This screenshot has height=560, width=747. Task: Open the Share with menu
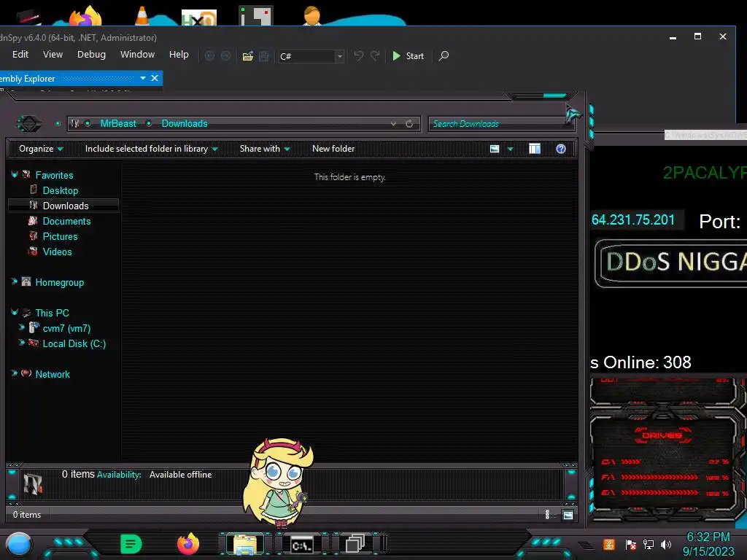265,149
